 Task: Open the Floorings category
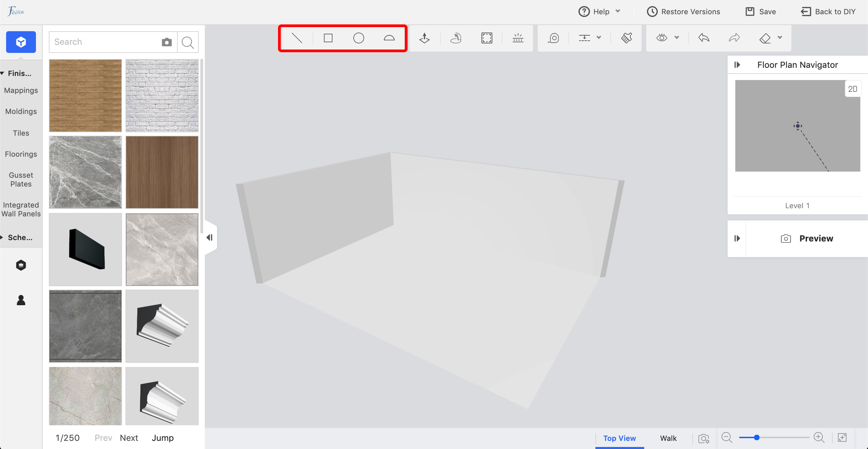(21, 154)
